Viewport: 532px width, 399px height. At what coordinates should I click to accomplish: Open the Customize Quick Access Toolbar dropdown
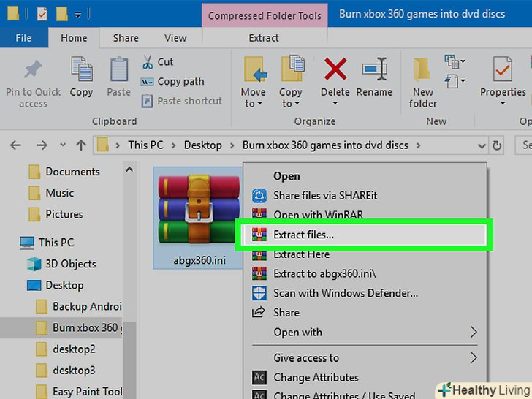coord(78,15)
